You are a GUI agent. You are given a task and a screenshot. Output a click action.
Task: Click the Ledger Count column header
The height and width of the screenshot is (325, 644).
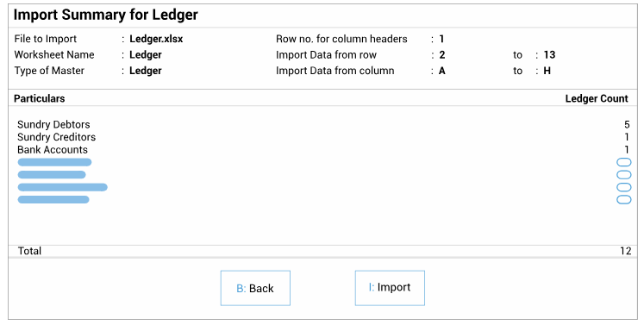pyautogui.click(x=597, y=98)
